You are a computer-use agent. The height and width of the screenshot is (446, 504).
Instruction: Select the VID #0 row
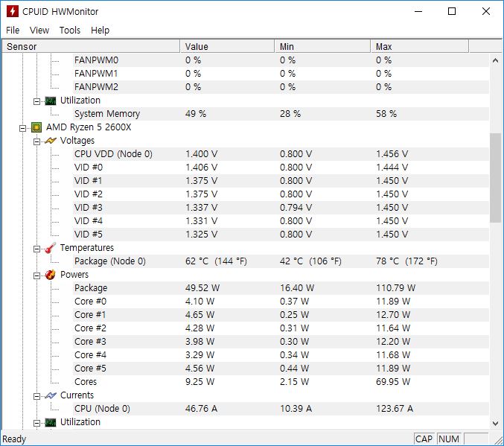click(281, 168)
